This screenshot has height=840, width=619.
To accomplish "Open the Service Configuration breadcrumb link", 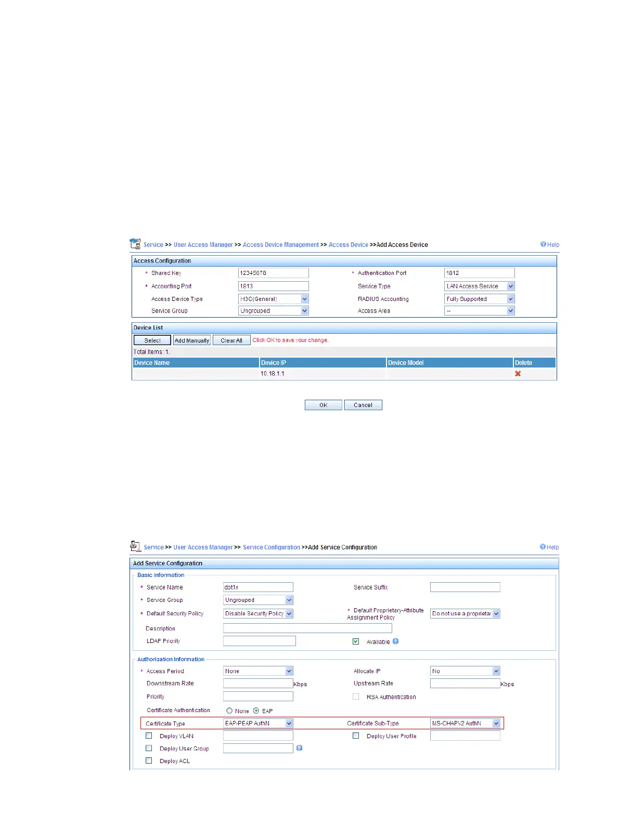I will (x=272, y=547).
